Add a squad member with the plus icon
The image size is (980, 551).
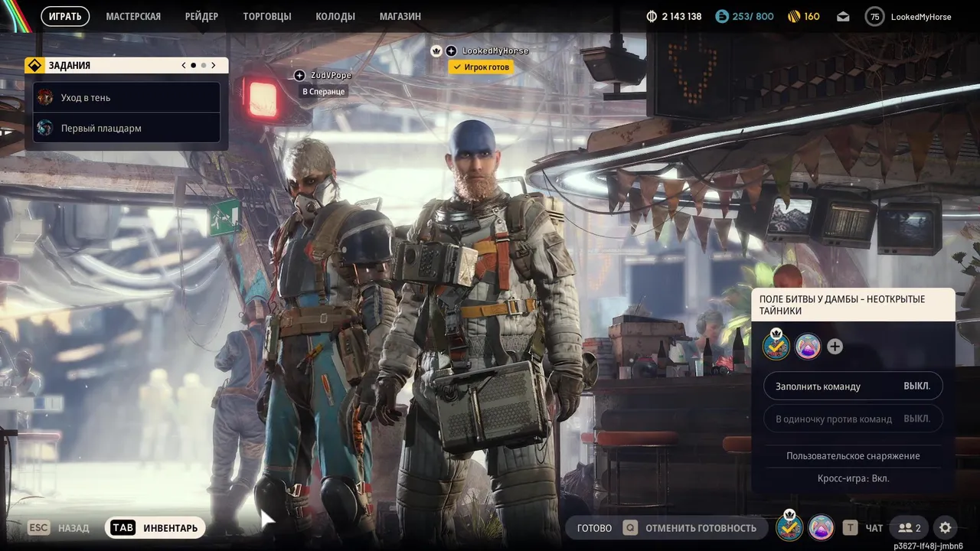[x=835, y=347]
